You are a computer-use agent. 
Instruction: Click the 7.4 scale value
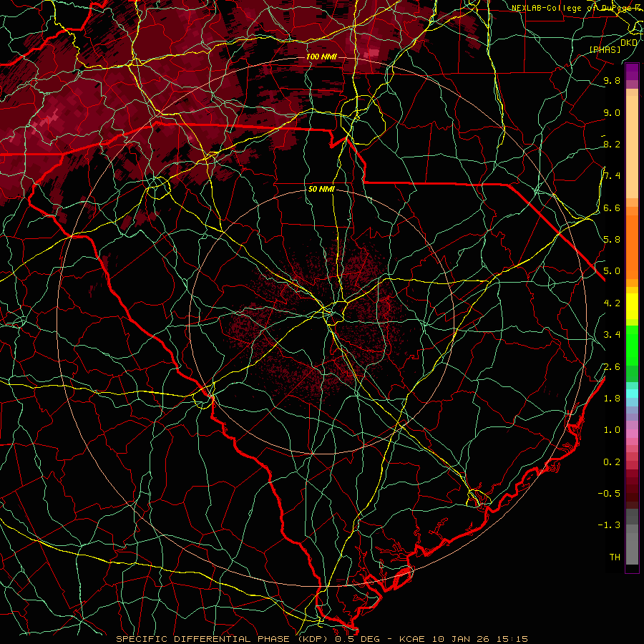[612, 176]
